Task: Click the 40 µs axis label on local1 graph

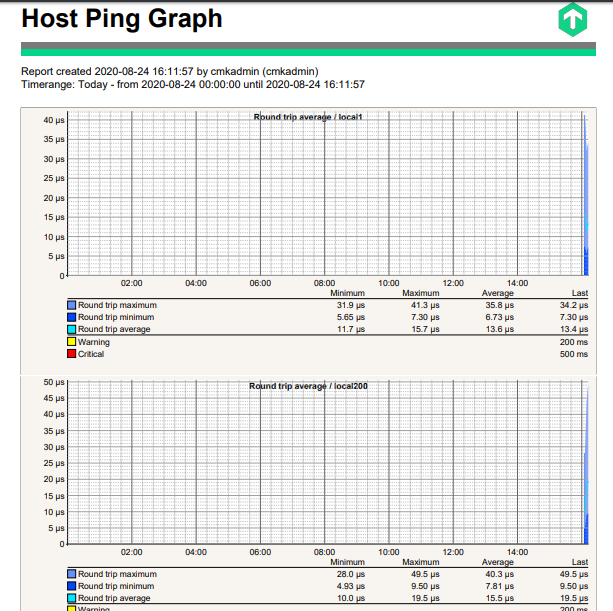Action: 53,120
